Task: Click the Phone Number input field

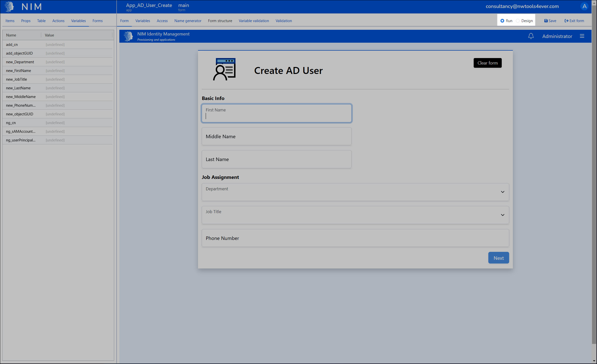Action: (355, 238)
